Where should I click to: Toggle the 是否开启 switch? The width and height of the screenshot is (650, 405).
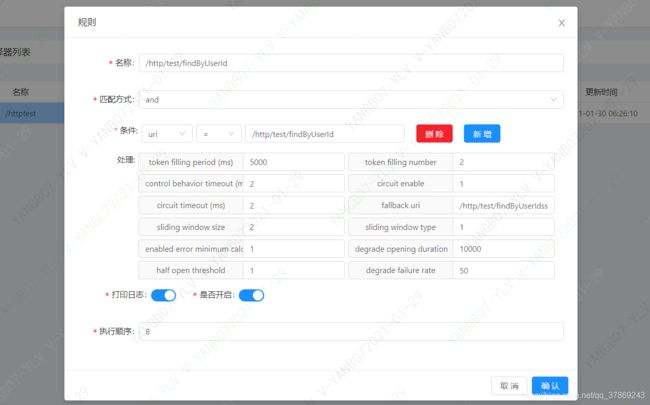[251, 295]
